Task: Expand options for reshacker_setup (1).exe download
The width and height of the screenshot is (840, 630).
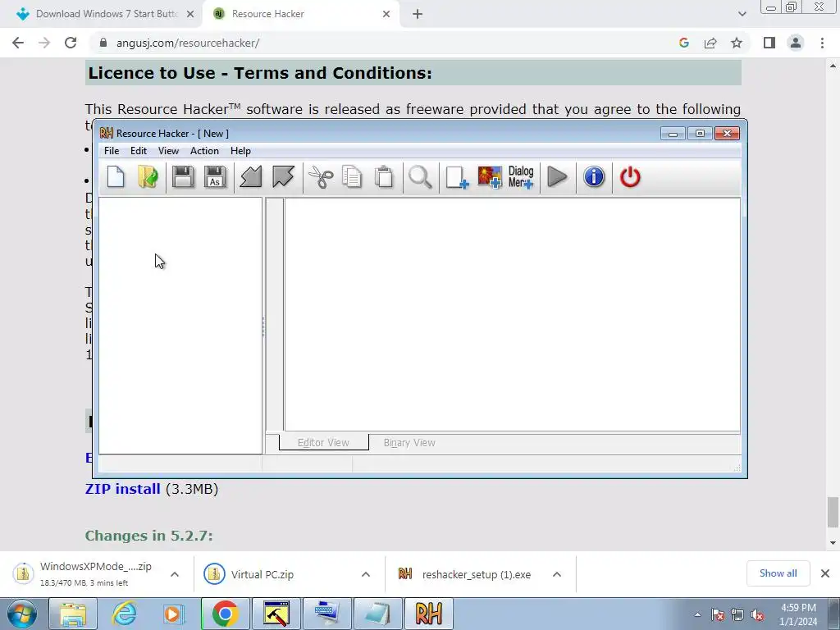Action: 557,574
